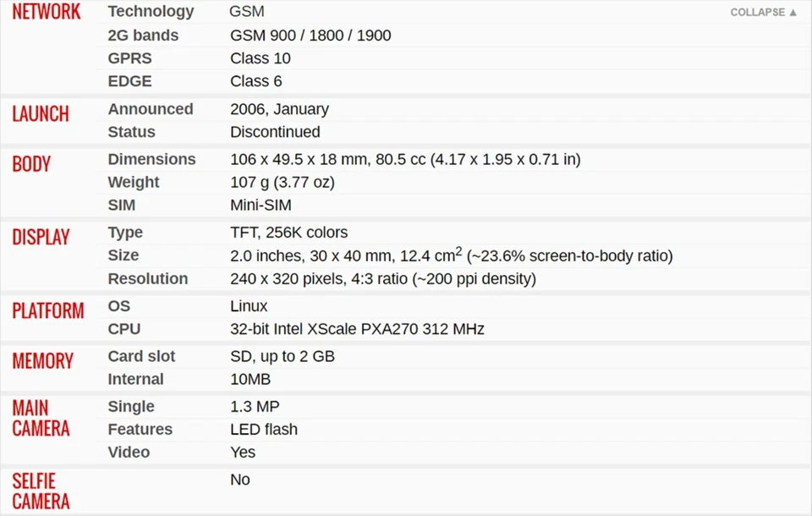
Task: Collapse the Network specs section
Action: point(763,13)
